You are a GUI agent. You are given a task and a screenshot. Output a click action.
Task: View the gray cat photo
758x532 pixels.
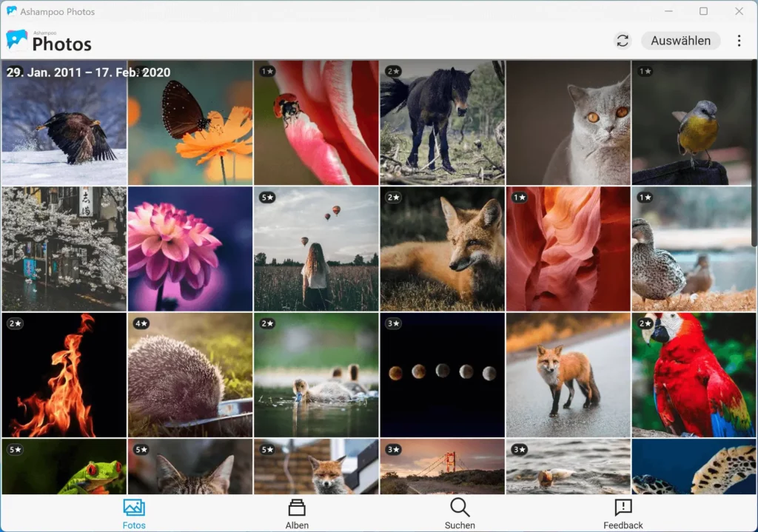(568, 123)
